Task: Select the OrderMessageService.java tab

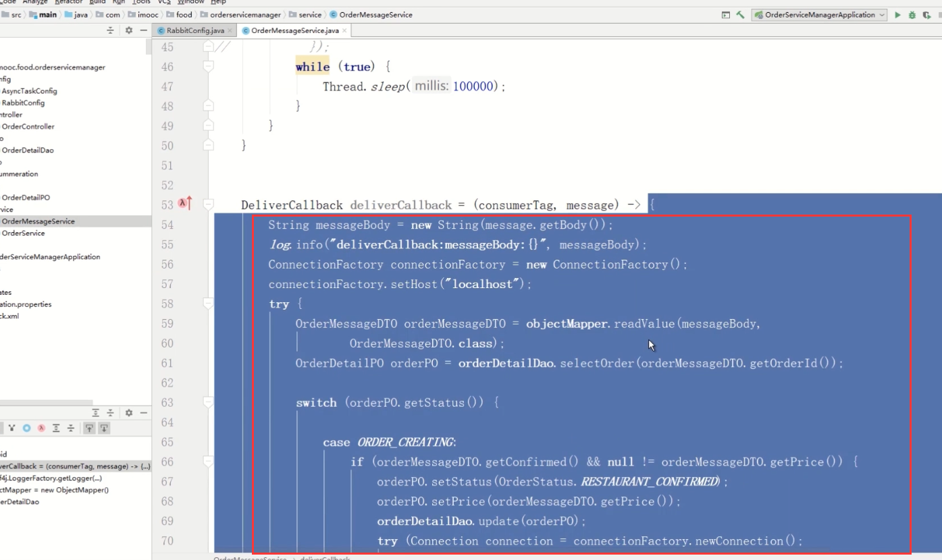Action: [294, 30]
